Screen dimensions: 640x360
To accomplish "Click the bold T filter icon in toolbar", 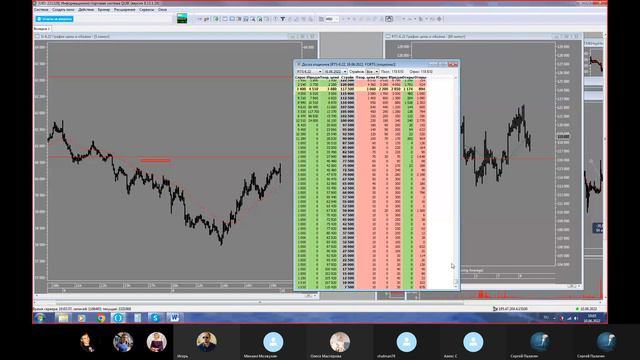I will 282,19.
